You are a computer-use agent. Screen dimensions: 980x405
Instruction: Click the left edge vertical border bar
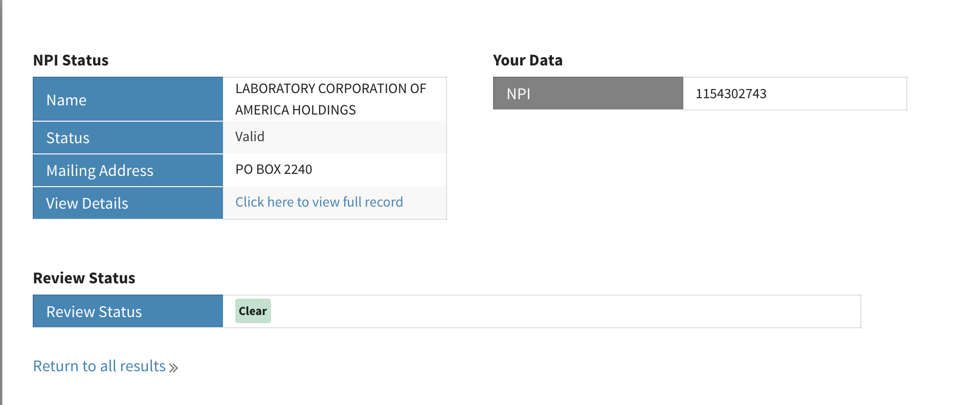click(1, 205)
